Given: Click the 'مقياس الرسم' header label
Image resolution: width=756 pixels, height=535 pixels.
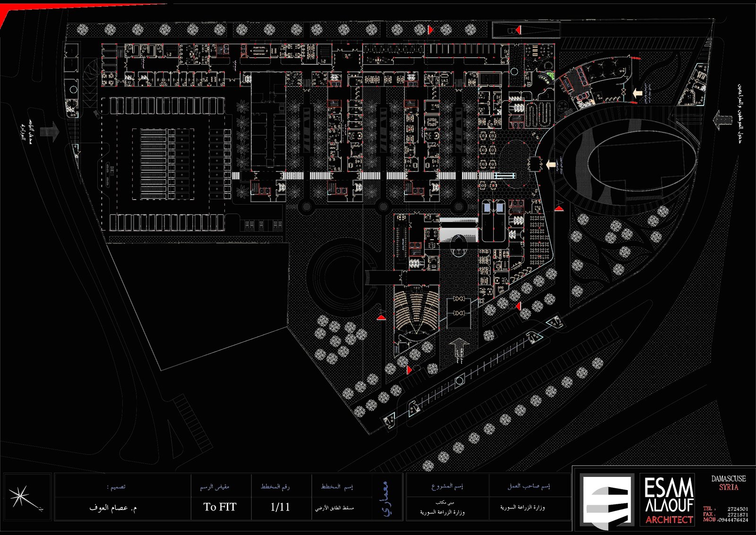Looking at the screenshot, I should pos(215,486).
